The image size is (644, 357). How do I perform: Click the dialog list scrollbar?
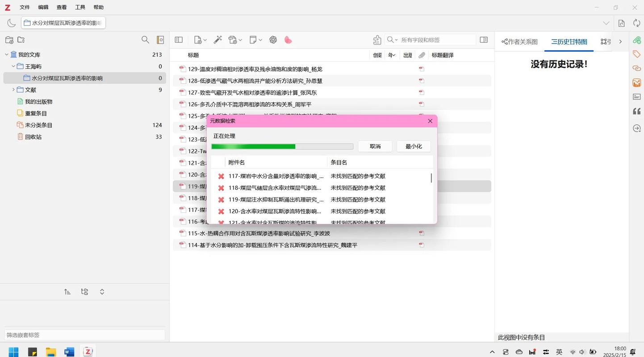[431, 178]
